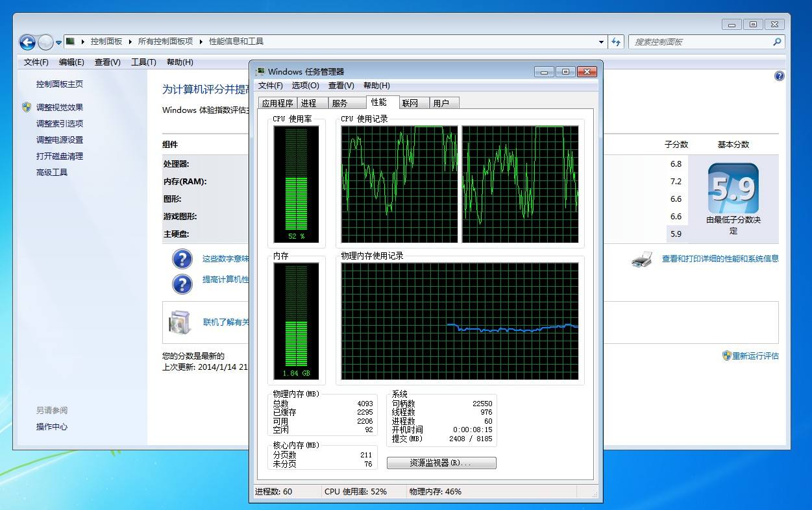Select 所有控制面板项 in the breadcrumb

pos(165,42)
